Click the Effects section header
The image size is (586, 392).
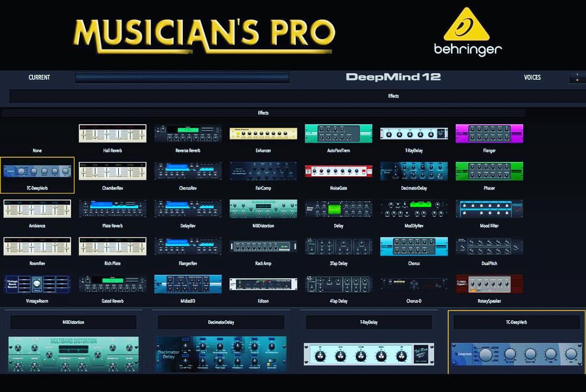point(263,113)
